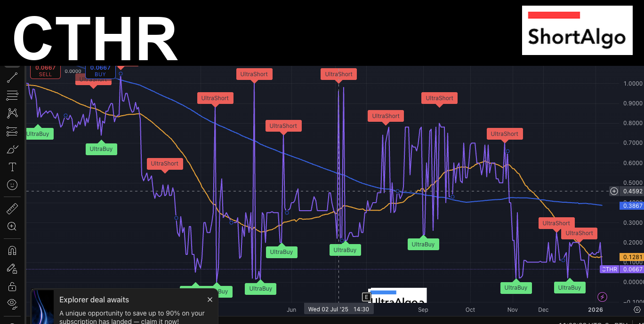The width and height of the screenshot is (644, 324).
Task: Click the Nov label on time axis
Action: pos(513,310)
